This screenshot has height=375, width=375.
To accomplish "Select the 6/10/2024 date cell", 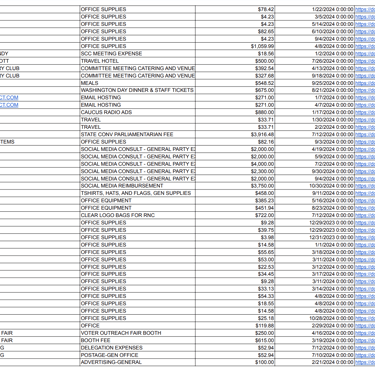I will tap(315, 31).
